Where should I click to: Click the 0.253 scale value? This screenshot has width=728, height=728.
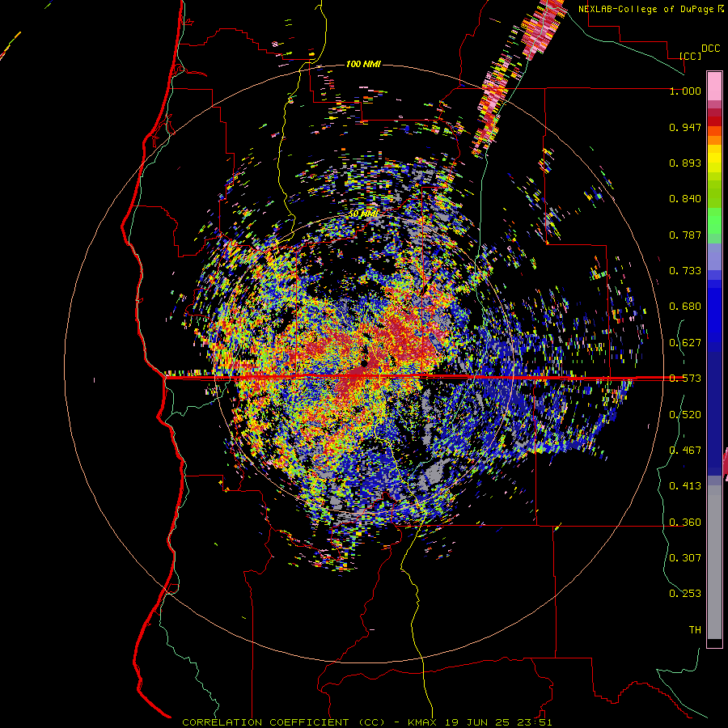[x=685, y=594]
